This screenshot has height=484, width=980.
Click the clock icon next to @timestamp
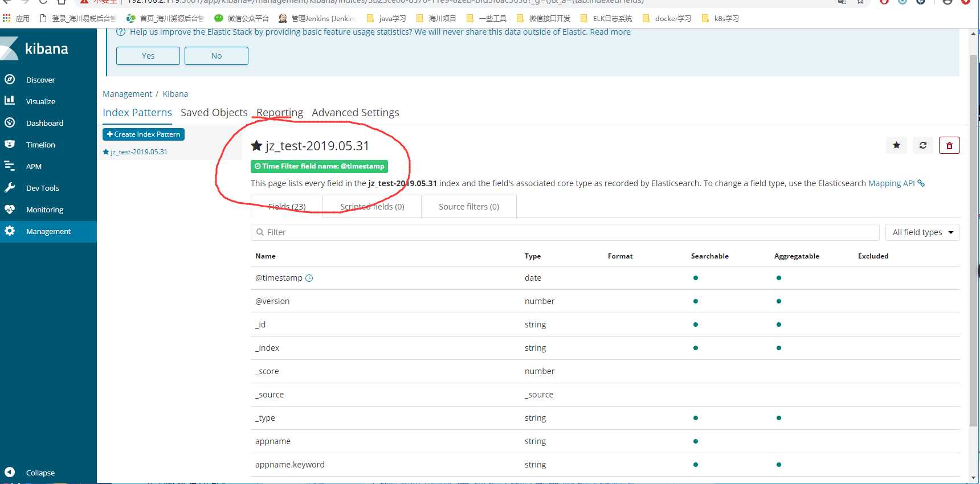pos(309,278)
